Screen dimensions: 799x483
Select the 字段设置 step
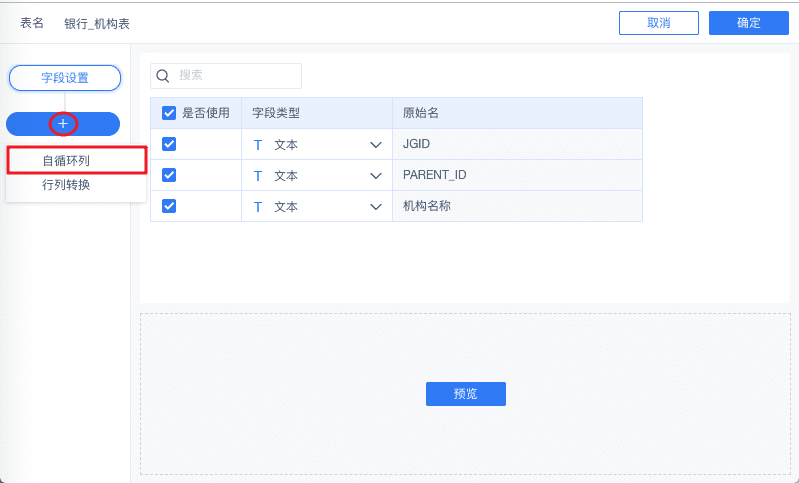click(x=64, y=77)
